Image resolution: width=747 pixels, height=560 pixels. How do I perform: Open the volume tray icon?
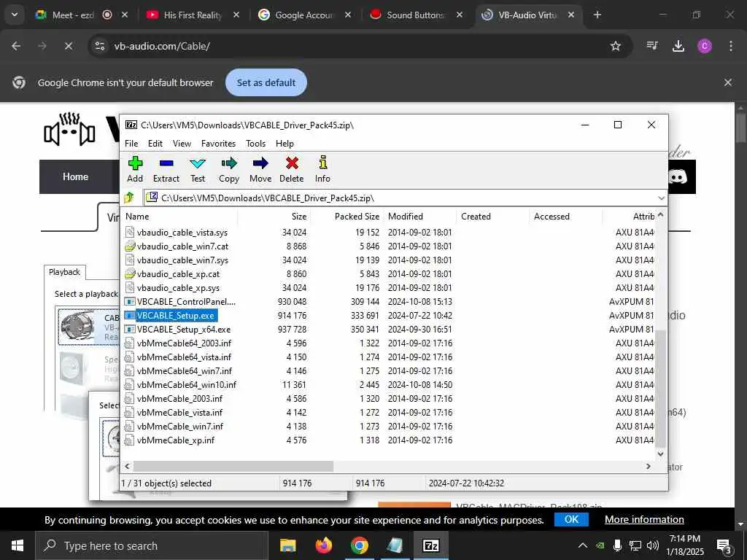(653, 545)
